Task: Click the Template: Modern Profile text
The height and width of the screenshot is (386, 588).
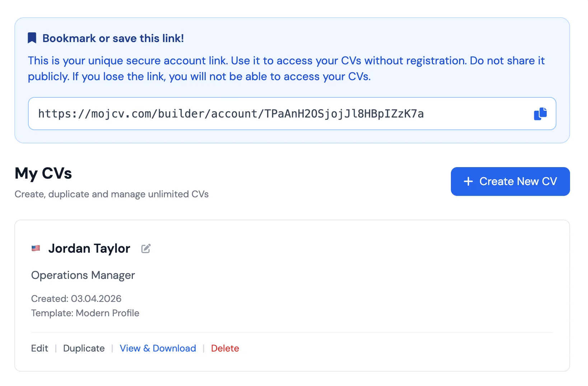Action: pos(85,313)
